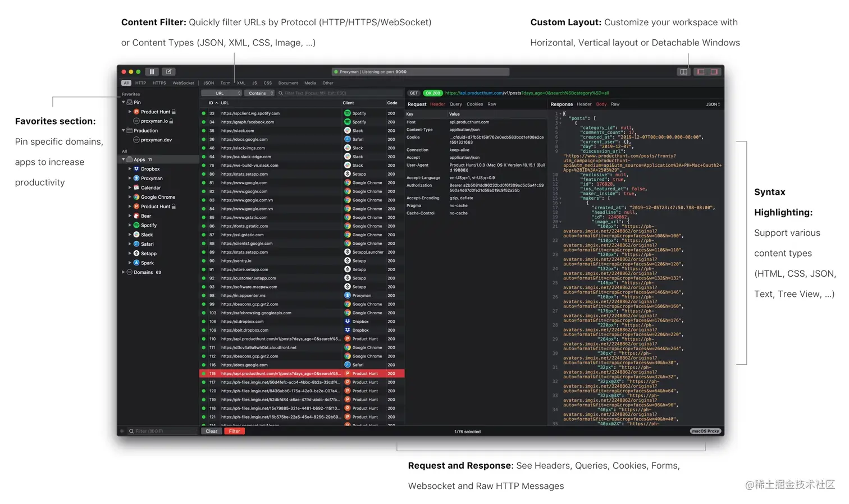Viewport: 849px width, 504px height.
Task: Click Safari client icon on row 36
Action: pos(348,139)
